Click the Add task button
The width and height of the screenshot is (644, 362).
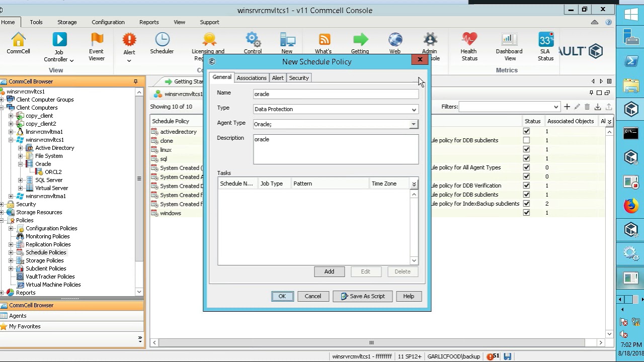click(x=329, y=271)
